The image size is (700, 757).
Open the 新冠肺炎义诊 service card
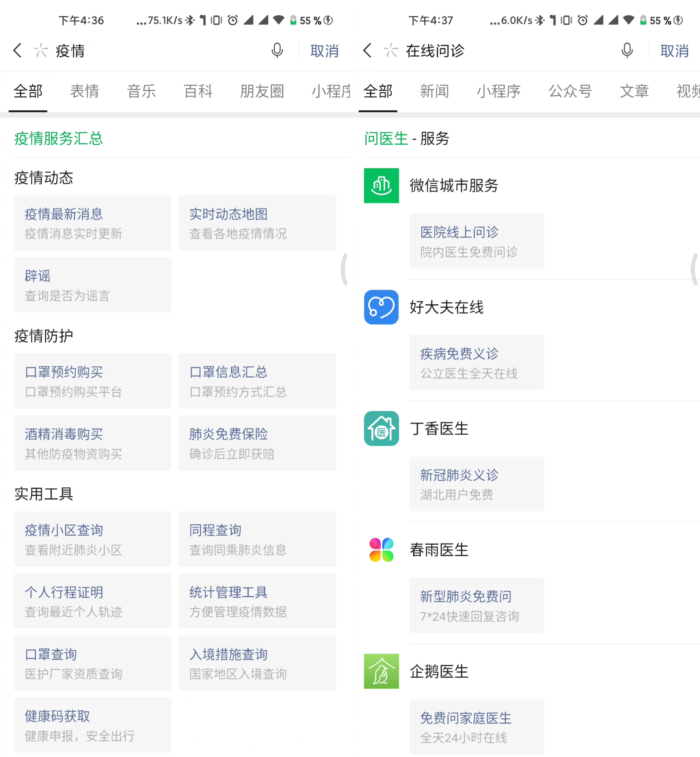[x=477, y=484]
